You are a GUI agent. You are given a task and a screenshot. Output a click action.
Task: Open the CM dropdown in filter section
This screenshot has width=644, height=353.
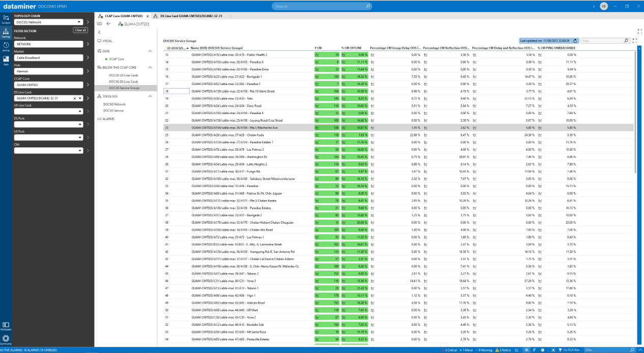pyautogui.click(x=48, y=151)
